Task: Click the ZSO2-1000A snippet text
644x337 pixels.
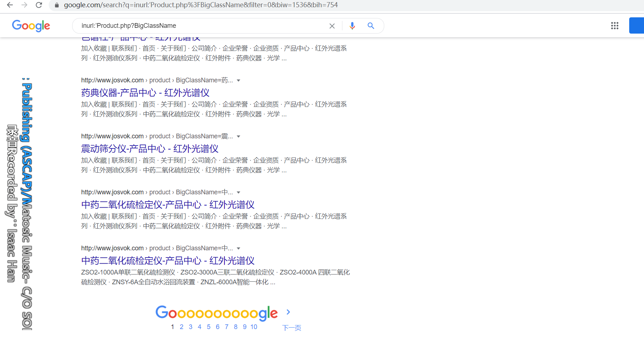Action: click(x=215, y=277)
